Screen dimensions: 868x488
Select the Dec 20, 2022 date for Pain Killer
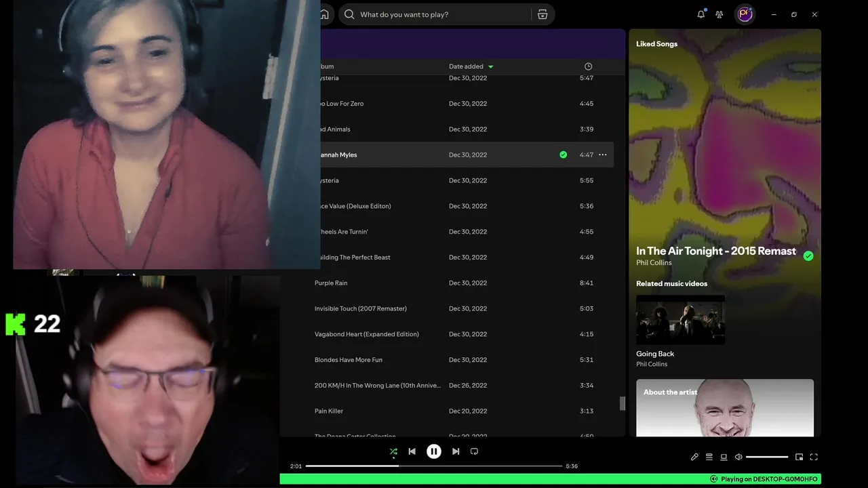coord(468,411)
